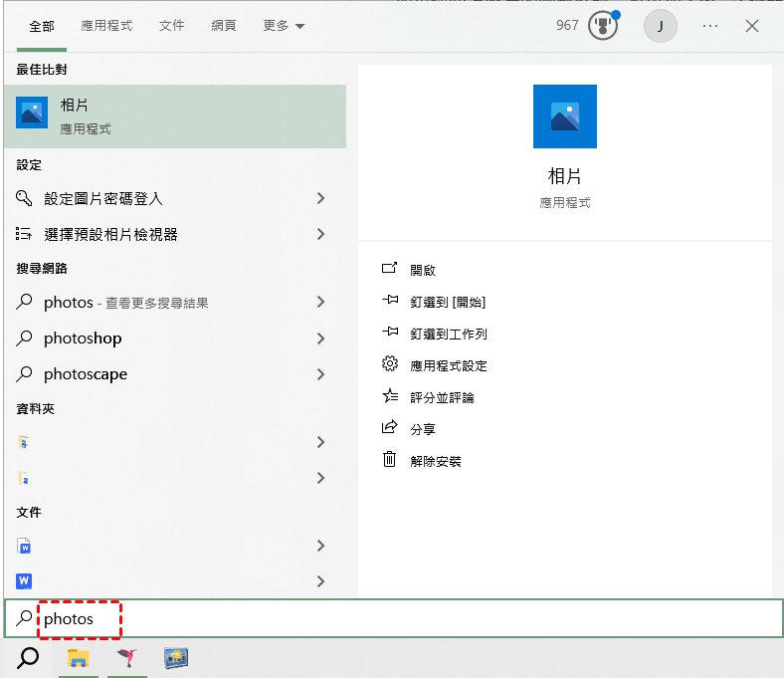Switch to the 網頁 tab
This screenshot has width=784, height=678.
pyautogui.click(x=224, y=26)
